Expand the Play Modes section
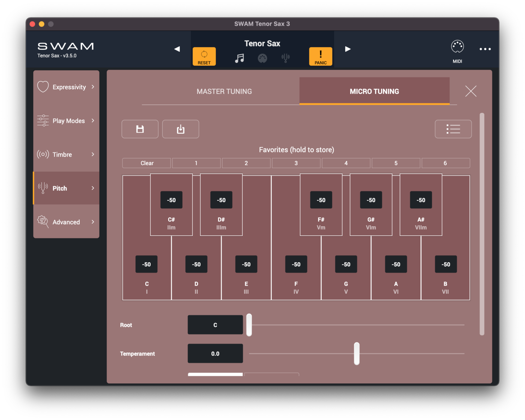The height and width of the screenshot is (420, 525). (66, 120)
